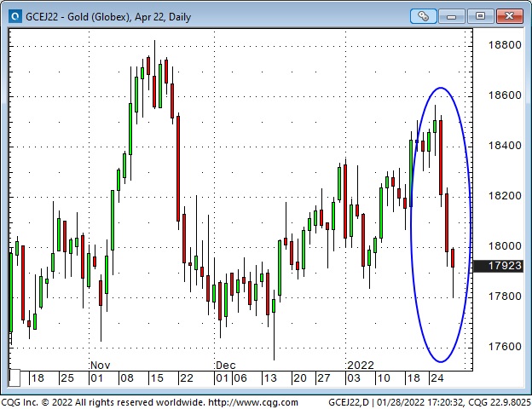532x409 pixels.
Task: Click the date label 27 on time axis
Action: click(x=324, y=378)
